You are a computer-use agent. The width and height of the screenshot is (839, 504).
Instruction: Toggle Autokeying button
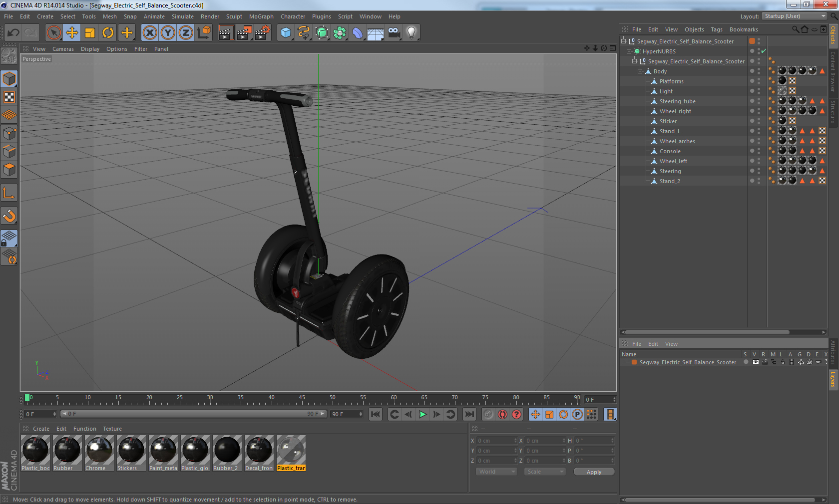click(502, 414)
